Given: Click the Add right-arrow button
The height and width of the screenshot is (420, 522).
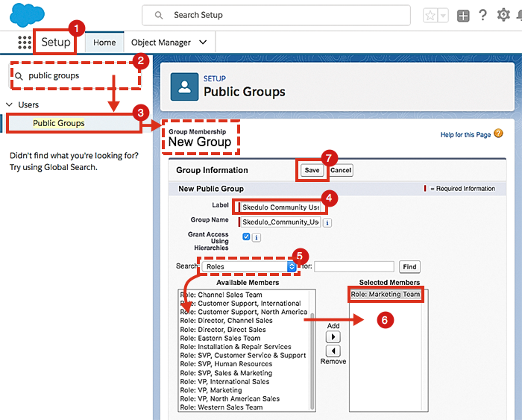Looking at the screenshot, I should click(333, 336).
